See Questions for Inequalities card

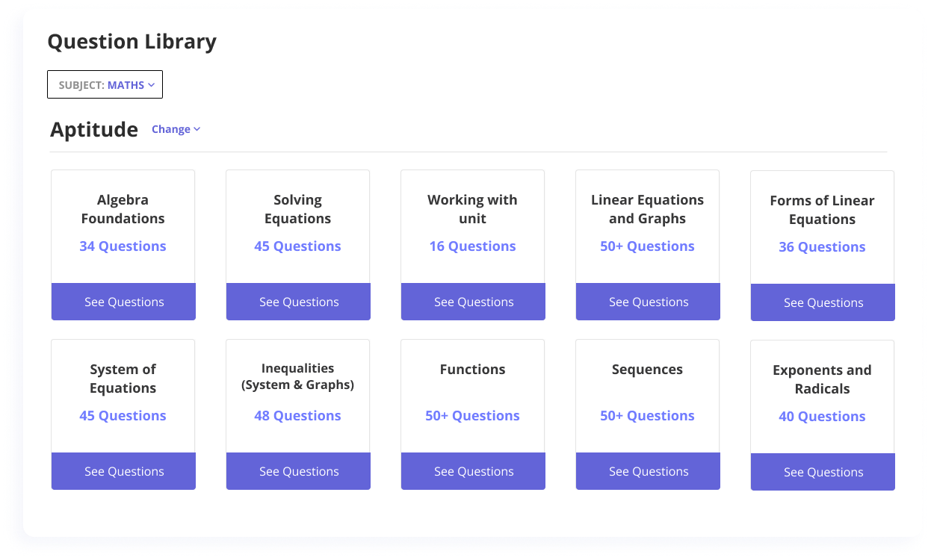tap(298, 471)
